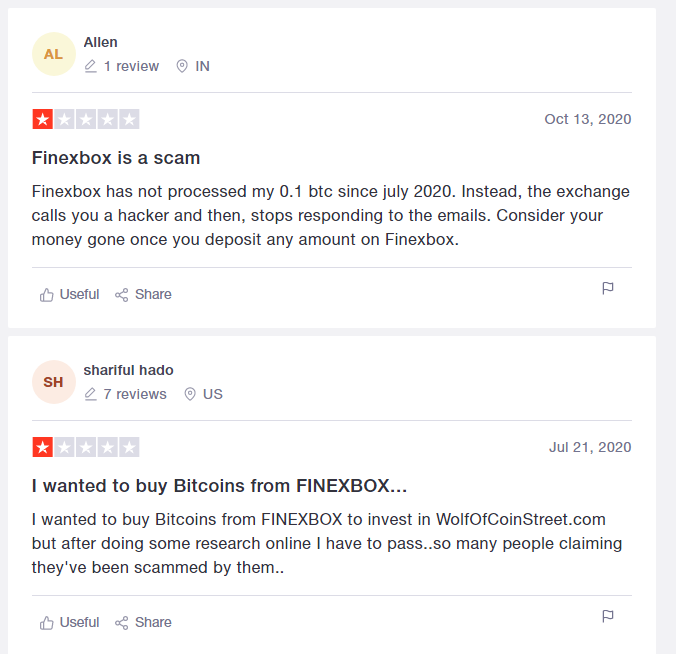
Task: Open Allen's reviewer profile name
Action: coord(100,42)
